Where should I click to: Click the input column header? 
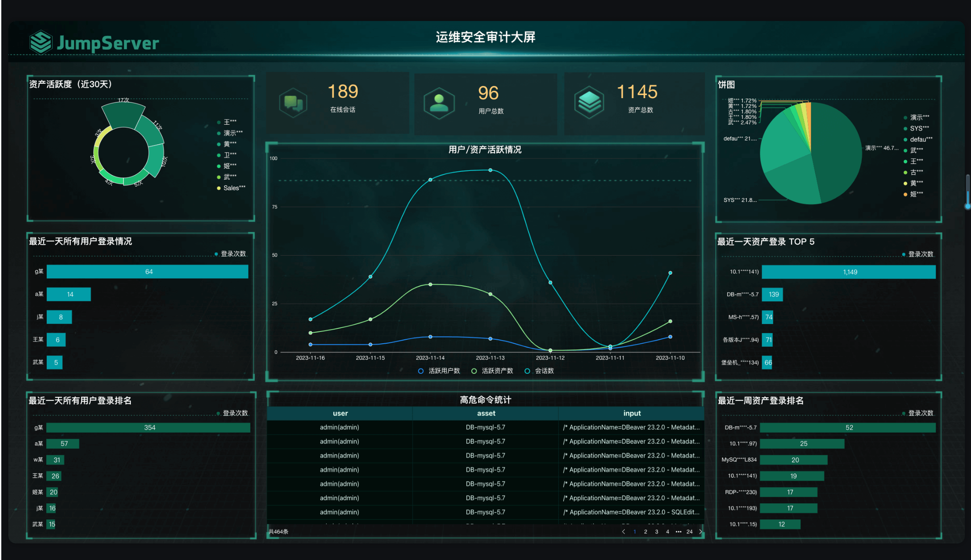(x=632, y=413)
